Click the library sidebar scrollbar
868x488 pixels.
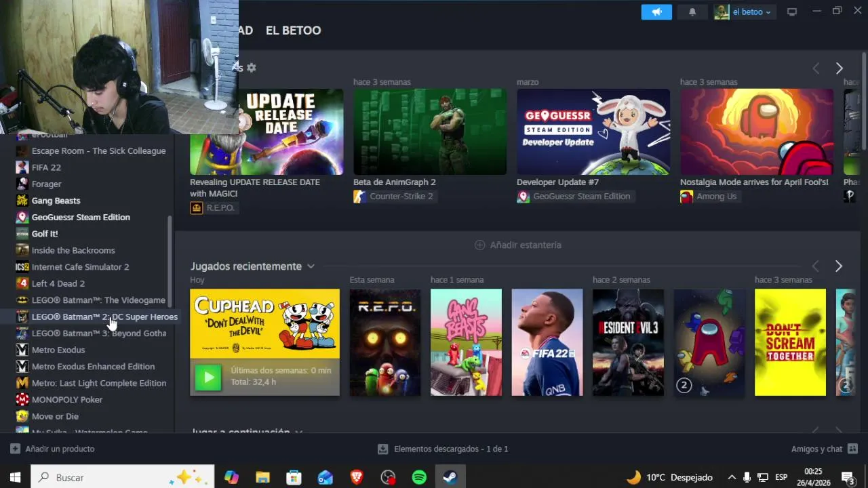[170, 262]
